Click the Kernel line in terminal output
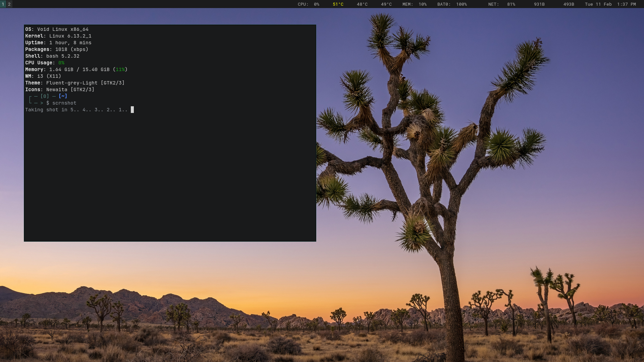 pos(58,36)
